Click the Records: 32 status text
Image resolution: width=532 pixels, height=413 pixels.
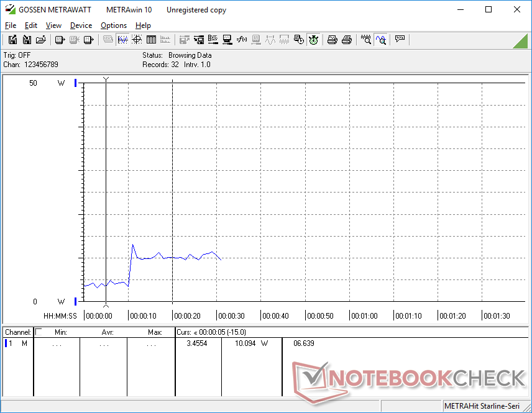[160, 65]
